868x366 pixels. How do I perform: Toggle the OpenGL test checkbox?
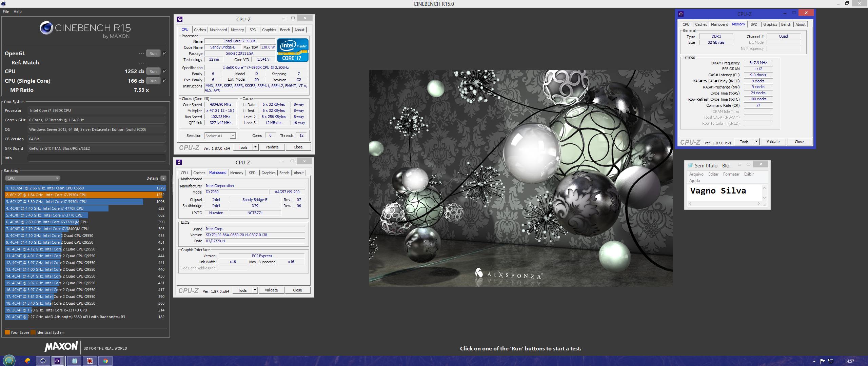[164, 53]
